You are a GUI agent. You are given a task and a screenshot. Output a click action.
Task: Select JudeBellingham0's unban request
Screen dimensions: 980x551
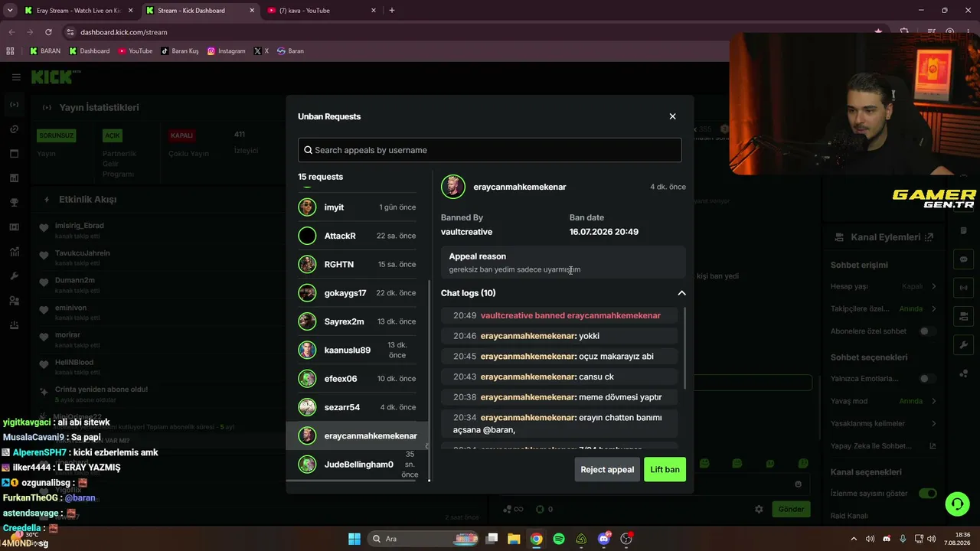357,465
